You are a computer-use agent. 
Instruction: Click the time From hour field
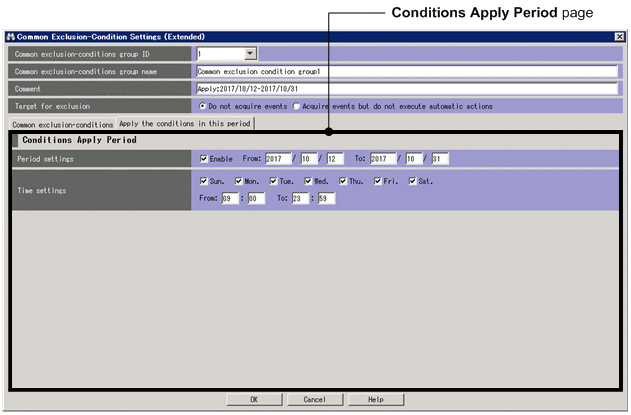pos(229,198)
